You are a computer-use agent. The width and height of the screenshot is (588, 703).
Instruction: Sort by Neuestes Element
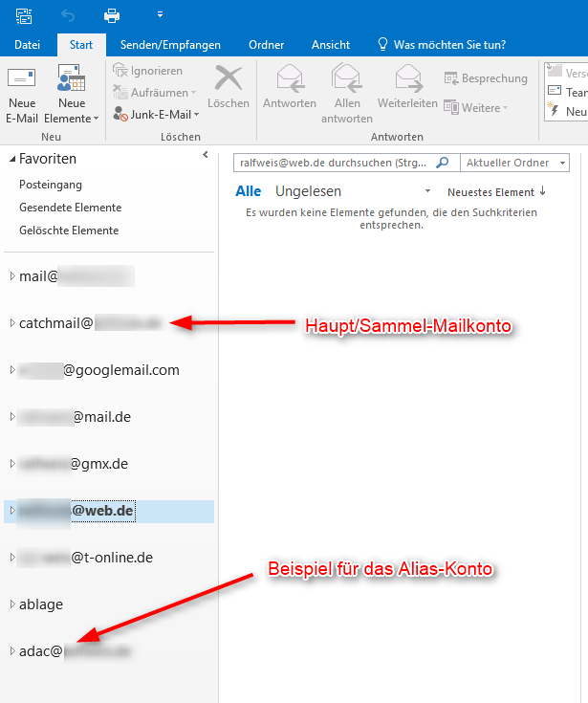coord(490,192)
